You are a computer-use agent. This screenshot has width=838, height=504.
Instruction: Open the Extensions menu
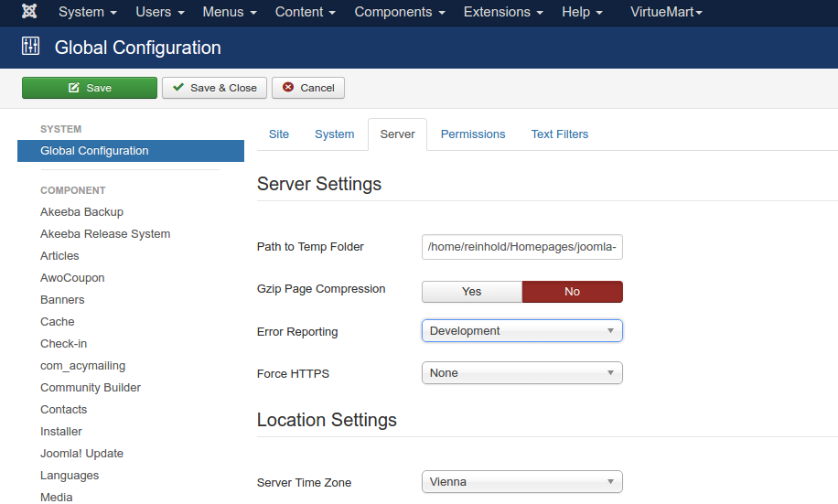(x=503, y=12)
